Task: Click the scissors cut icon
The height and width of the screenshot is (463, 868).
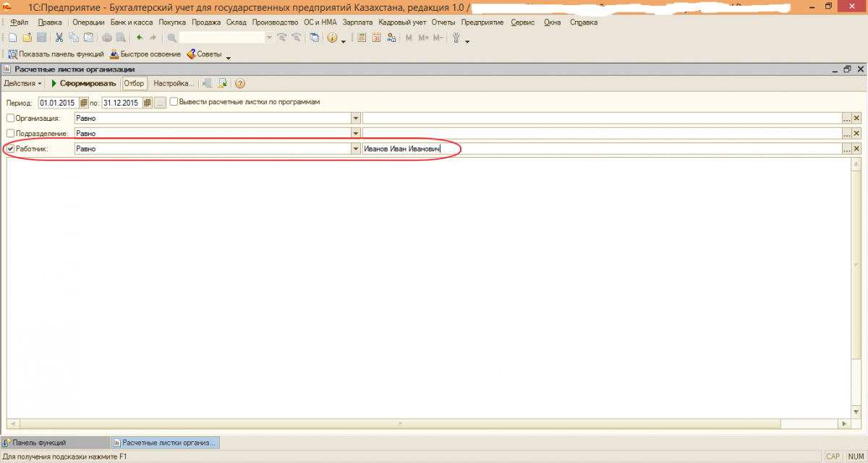Action: (x=59, y=38)
